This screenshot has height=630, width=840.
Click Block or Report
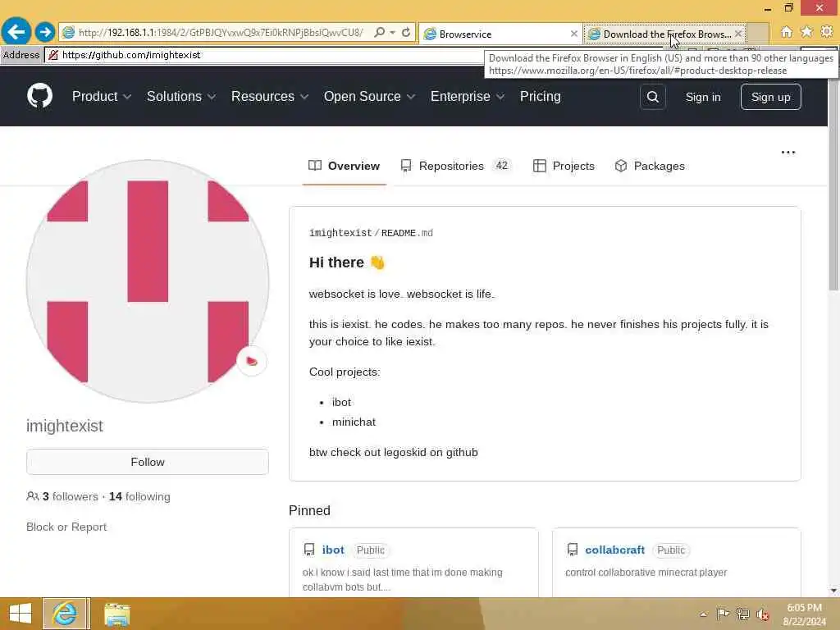pyautogui.click(x=66, y=527)
